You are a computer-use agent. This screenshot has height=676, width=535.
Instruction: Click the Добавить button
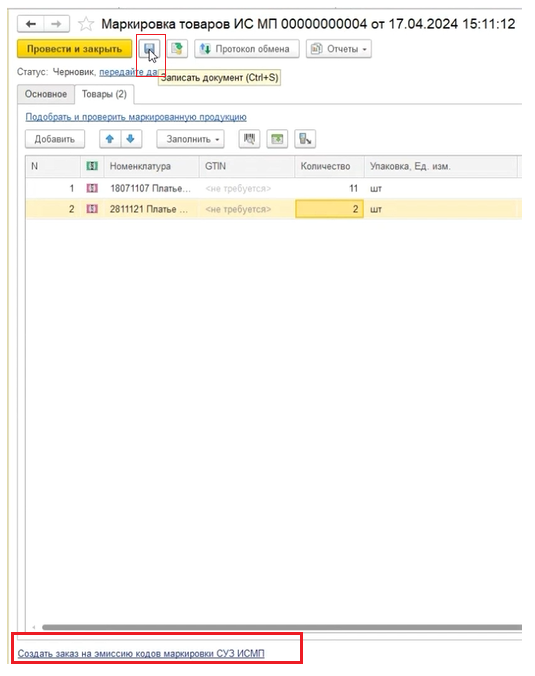[55, 139]
